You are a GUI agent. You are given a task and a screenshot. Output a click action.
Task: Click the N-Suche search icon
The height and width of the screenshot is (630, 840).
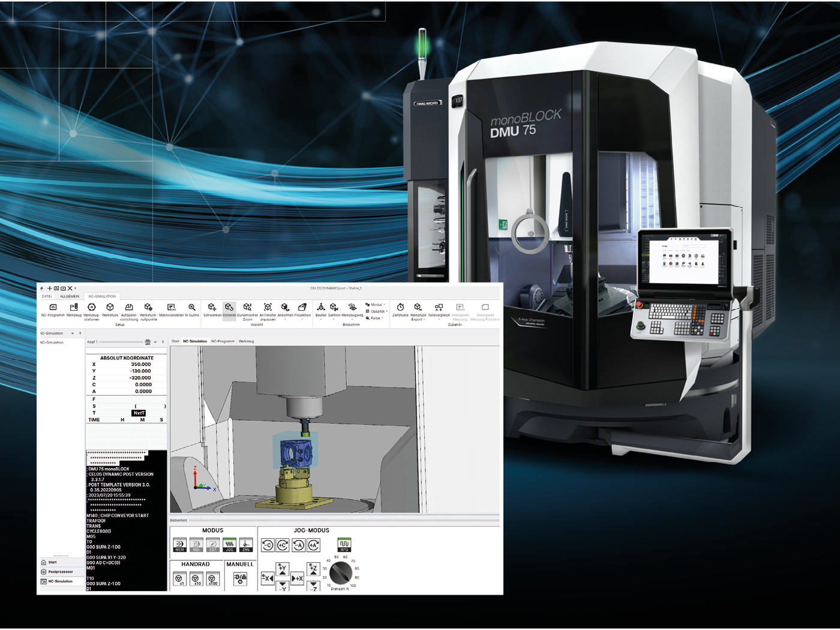pos(192,308)
